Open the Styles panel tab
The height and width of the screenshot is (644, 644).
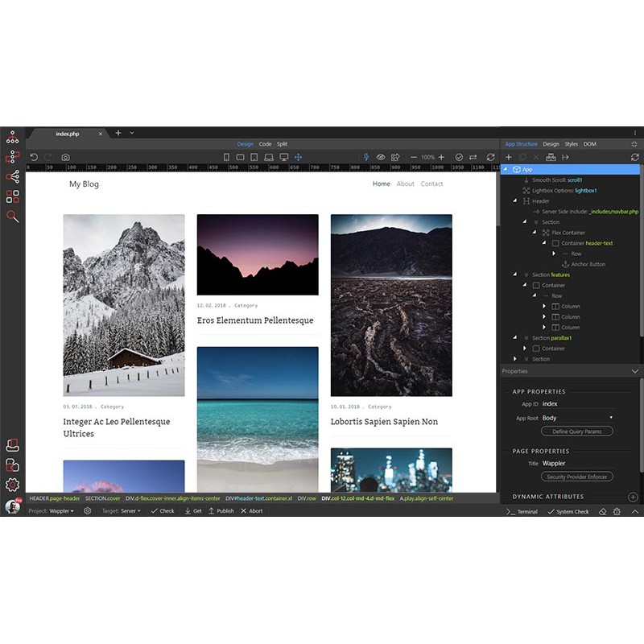pyautogui.click(x=571, y=144)
